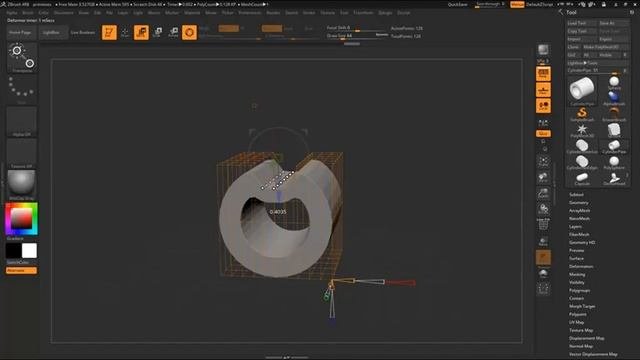Expand the NanoMesh subpalette

[x=580, y=219]
